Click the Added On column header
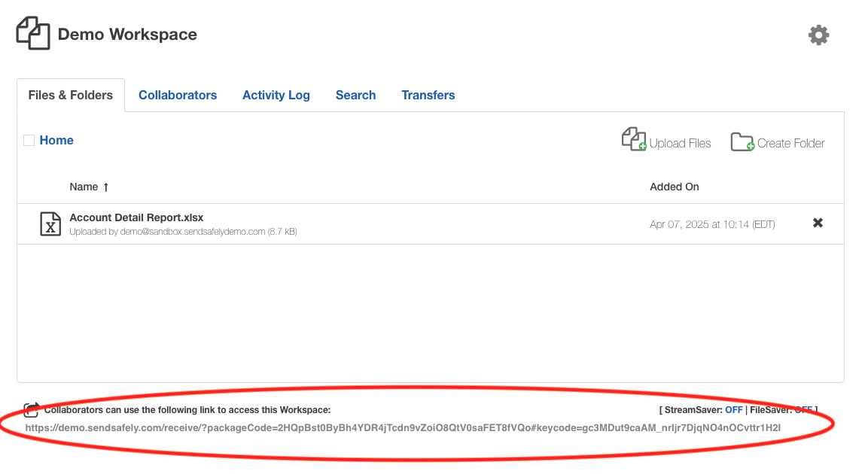This screenshot has width=868, height=474. click(675, 187)
